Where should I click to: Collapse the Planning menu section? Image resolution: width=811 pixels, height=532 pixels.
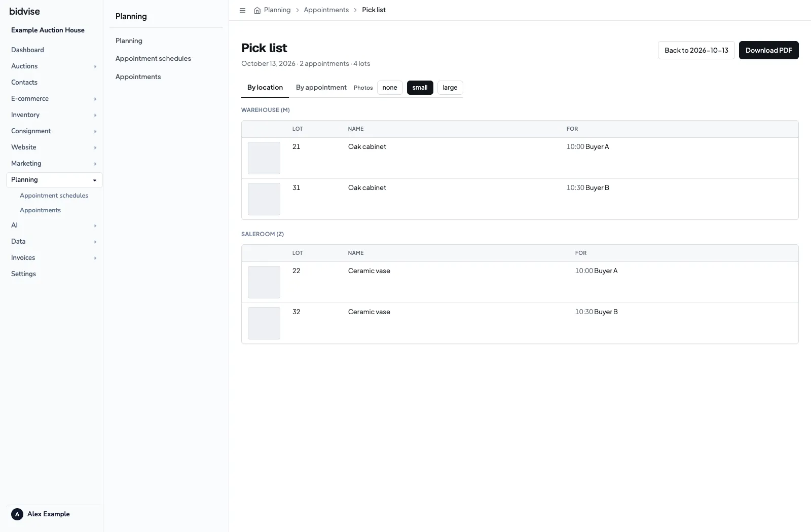pos(95,180)
